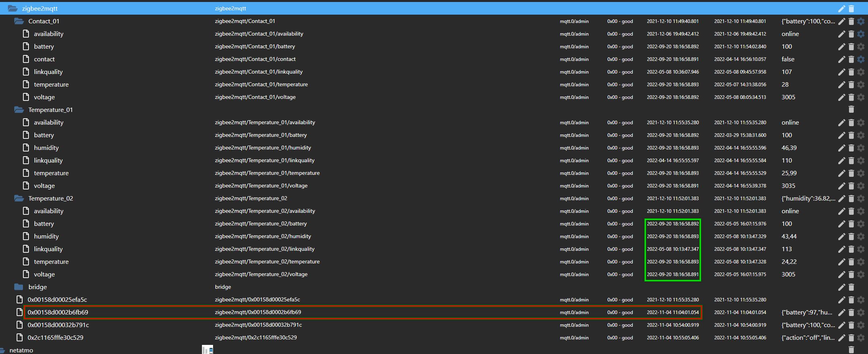This screenshot has height=354, width=868.
Task: Click the timestamp 2022-04-14 16:56:10.057
Action: tap(740, 59)
